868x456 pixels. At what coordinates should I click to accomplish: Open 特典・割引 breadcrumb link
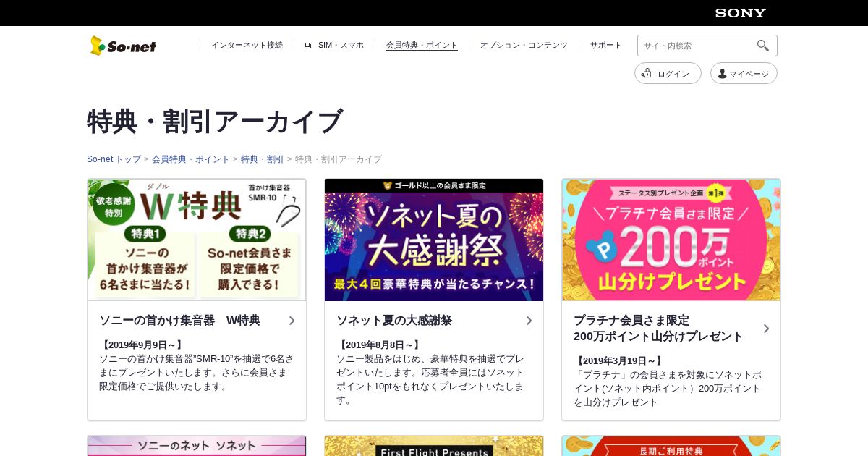[262, 159]
